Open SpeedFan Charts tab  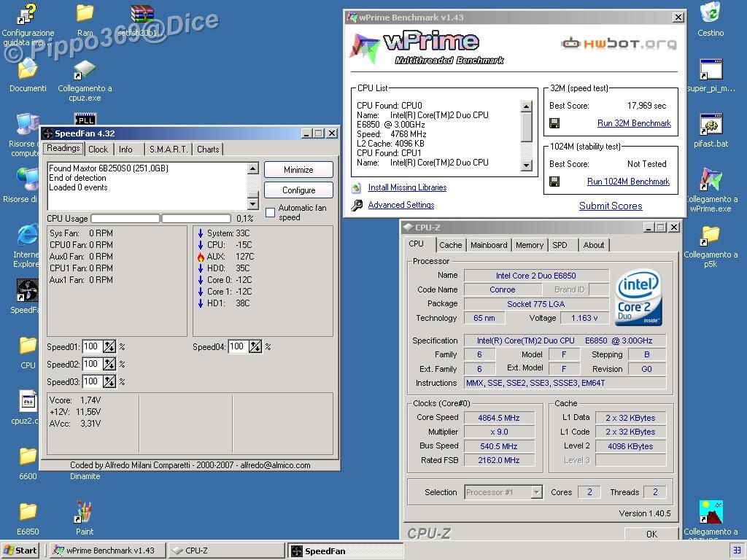[208, 149]
